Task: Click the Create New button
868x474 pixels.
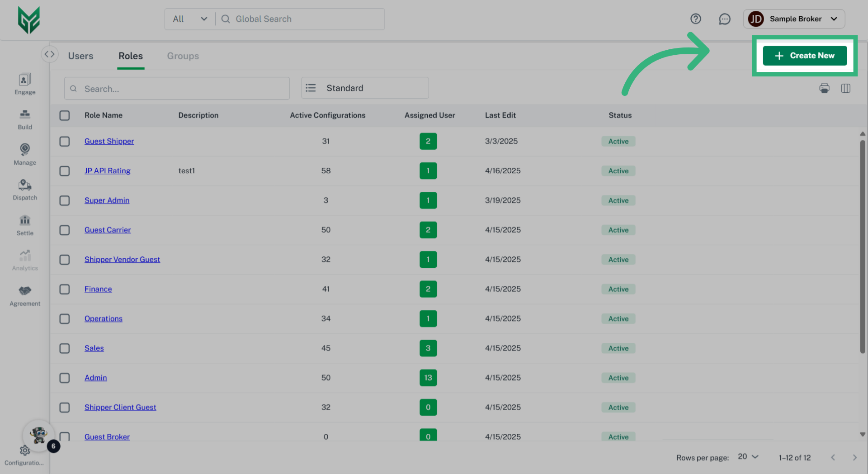Action: 805,56
